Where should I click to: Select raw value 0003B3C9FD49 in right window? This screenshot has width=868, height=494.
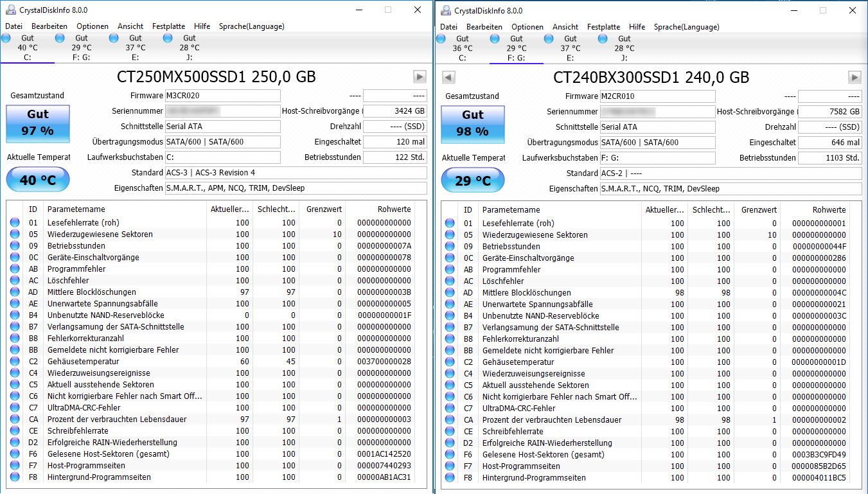click(819, 455)
